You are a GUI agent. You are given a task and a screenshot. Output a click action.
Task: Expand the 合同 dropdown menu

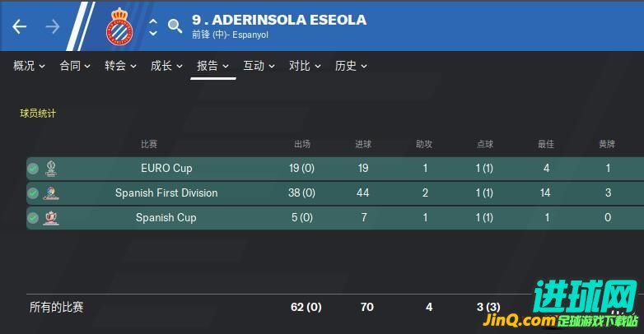[x=75, y=66]
